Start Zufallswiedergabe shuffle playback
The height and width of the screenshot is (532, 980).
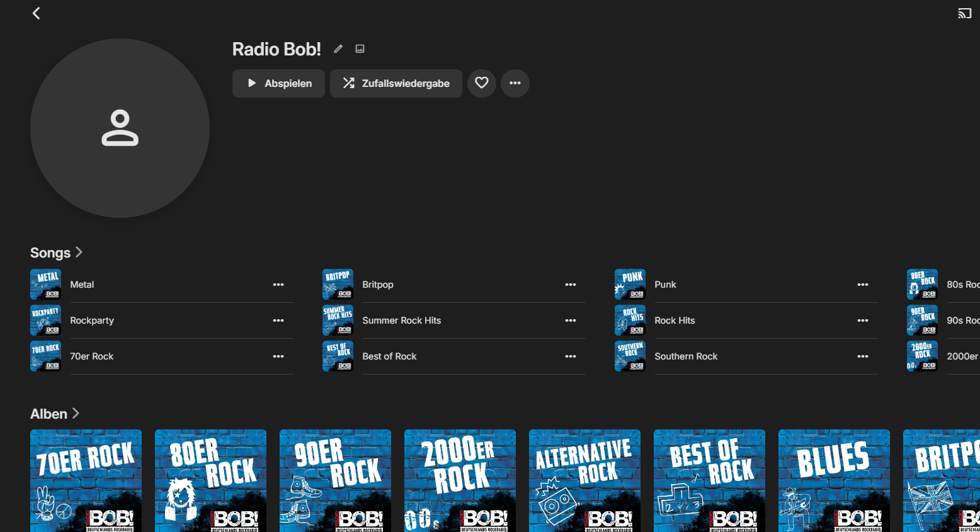click(396, 83)
